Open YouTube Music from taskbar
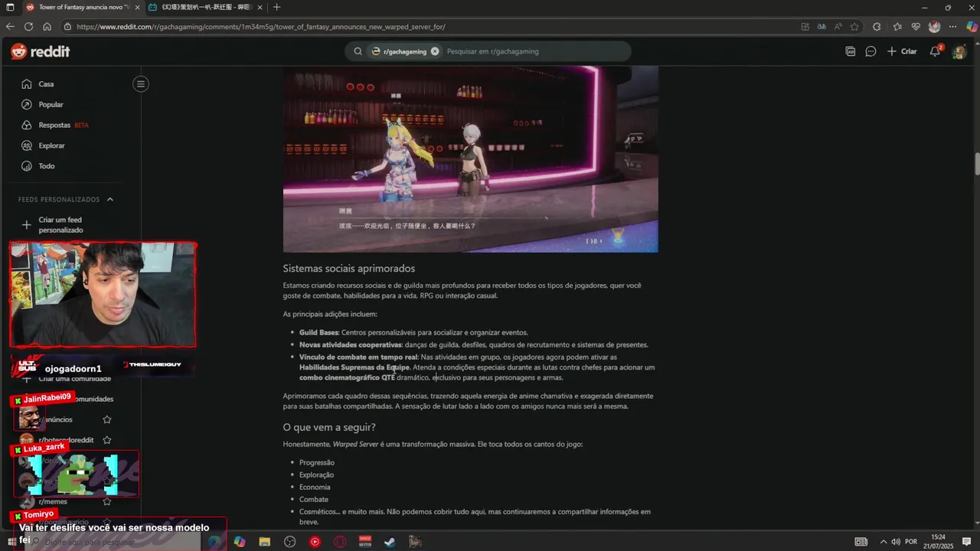 pyautogui.click(x=315, y=542)
